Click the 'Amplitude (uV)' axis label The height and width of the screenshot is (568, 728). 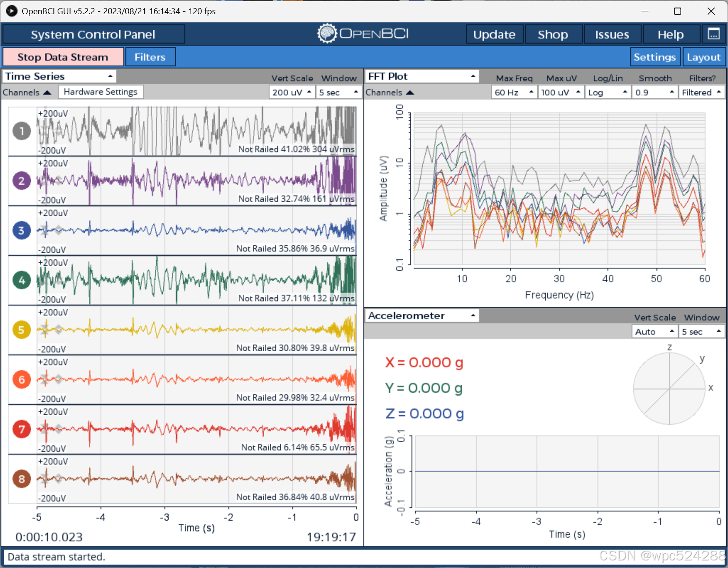tap(383, 188)
